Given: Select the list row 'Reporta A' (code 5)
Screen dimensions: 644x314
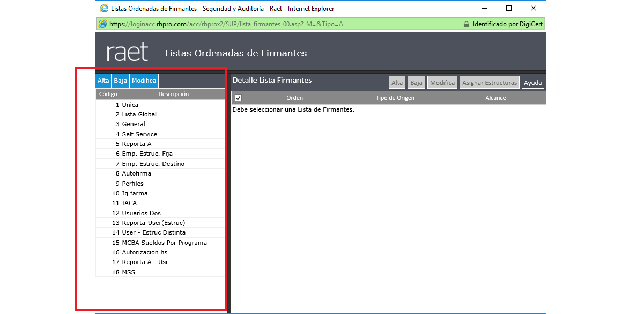Looking at the screenshot, I should (160, 144).
